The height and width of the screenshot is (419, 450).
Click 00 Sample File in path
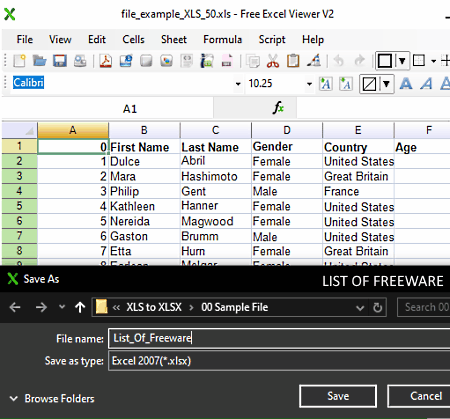point(234,307)
